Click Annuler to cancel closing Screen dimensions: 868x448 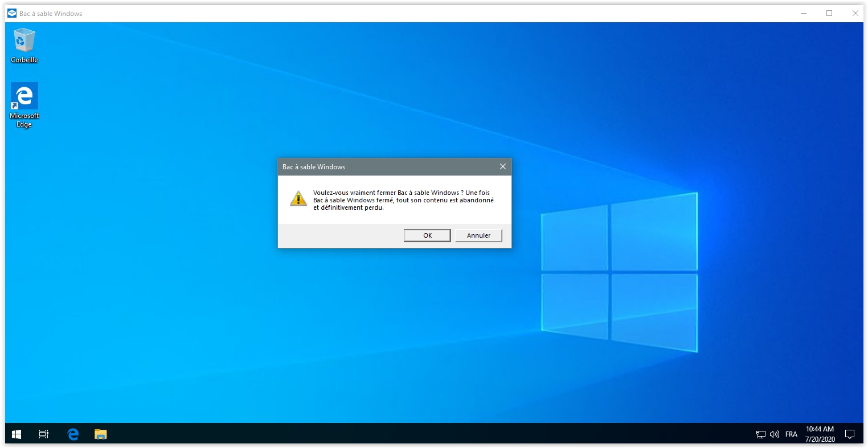tap(478, 235)
